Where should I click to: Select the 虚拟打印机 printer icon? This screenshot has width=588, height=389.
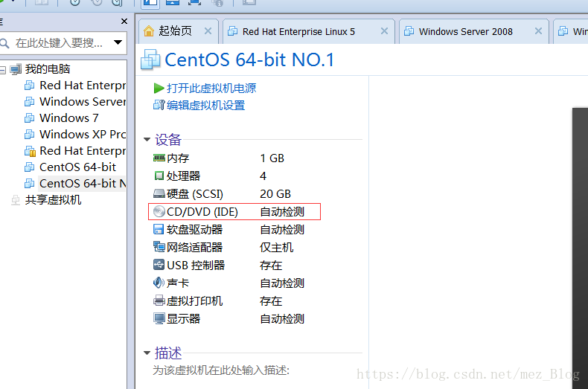pos(159,300)
